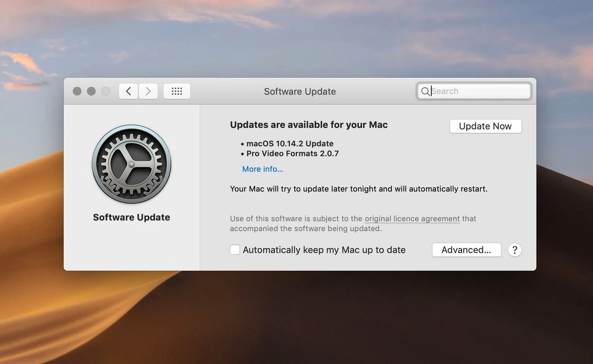Go back with the left chevron button
The width and height of the screenshot is (593, 364).
128,92
